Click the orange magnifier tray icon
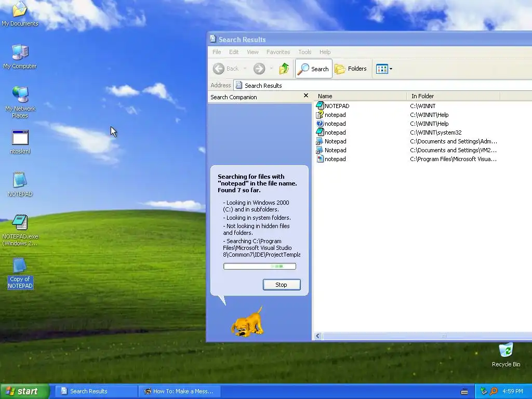The image size is (532, 399). point(494,391)
